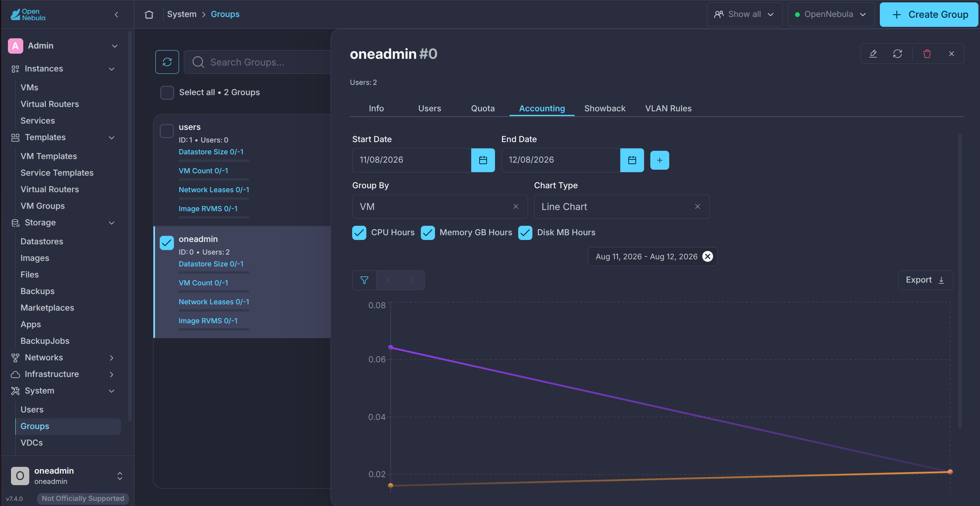Open the Start Date calendar picker
980x506 pixels.
coord(483,160)
